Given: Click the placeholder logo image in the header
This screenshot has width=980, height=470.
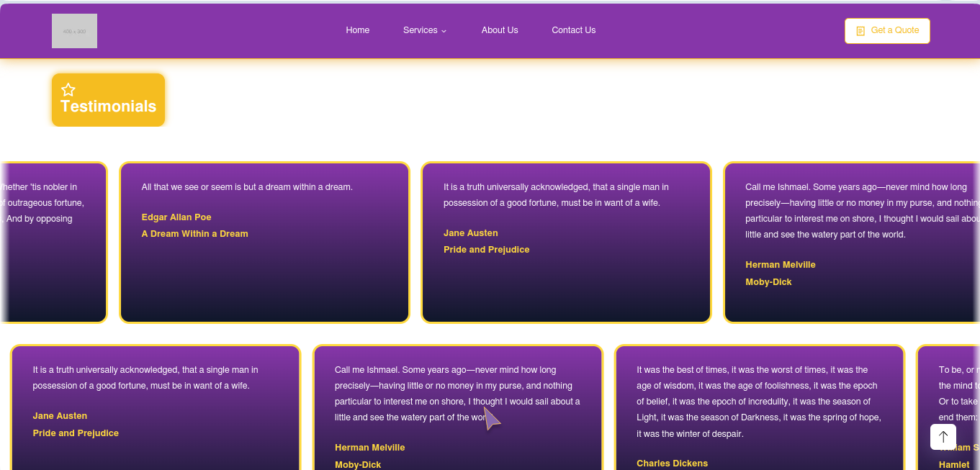Looking at the screenshot, I should pyautogui.click(x=74, y=31).
